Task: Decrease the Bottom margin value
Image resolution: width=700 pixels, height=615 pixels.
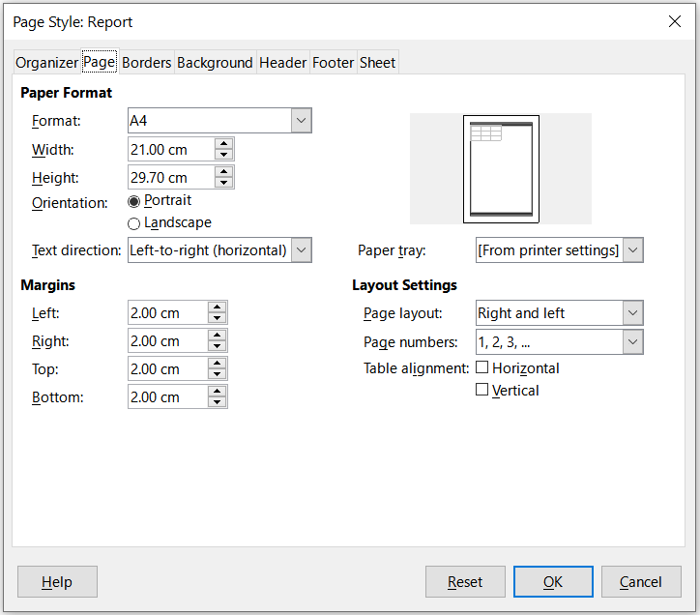Action: [x=217, y=403]
